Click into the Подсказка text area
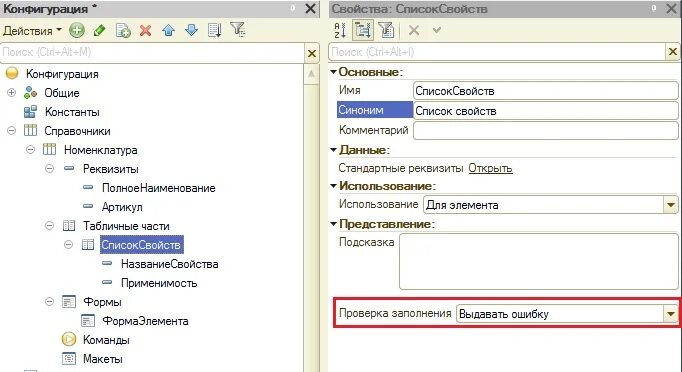Screen dimensions: 682x372 539,261
